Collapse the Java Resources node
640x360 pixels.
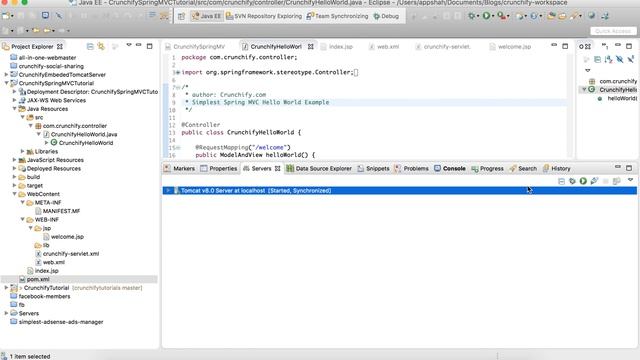pyautogui.click(x=15, y=109)
